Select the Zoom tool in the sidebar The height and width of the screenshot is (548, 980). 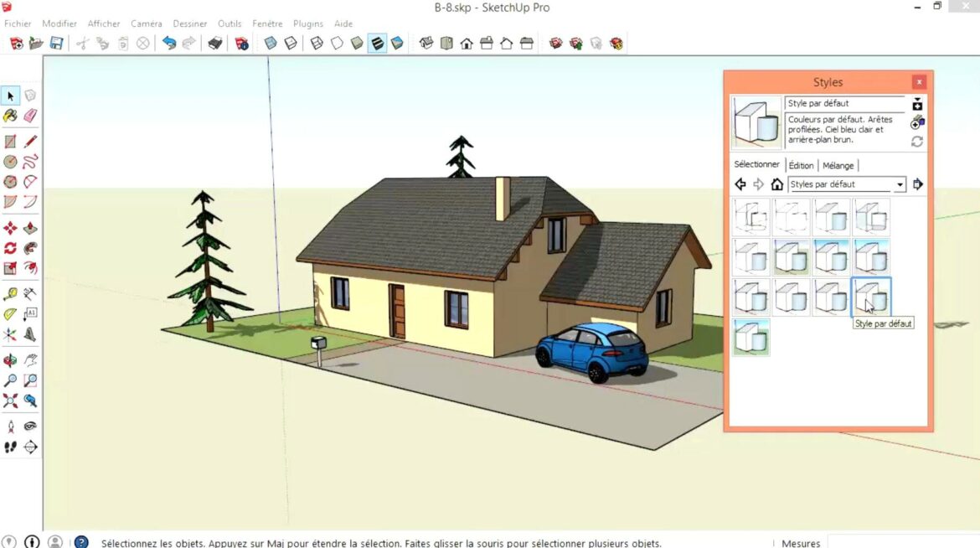[11, 379]
